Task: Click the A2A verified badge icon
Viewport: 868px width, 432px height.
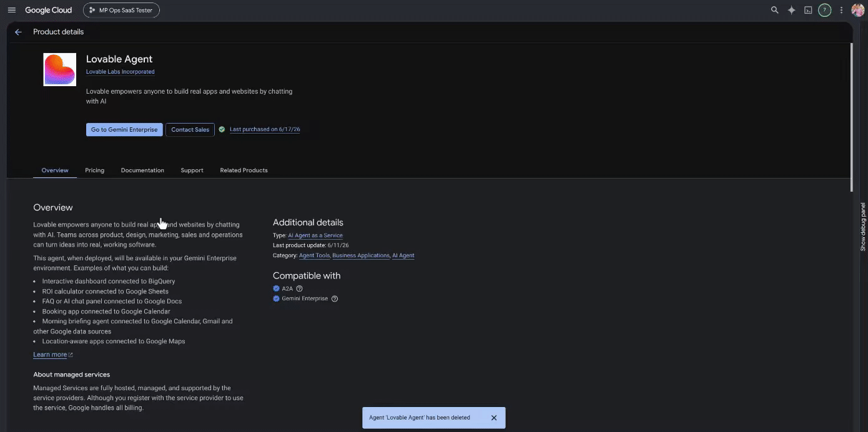Action: [x=276, y=288]
